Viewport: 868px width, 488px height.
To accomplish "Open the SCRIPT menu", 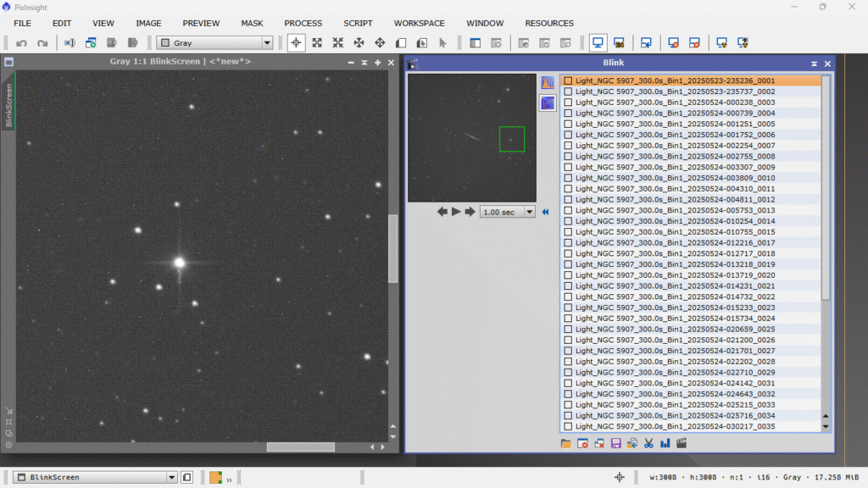I will (x=358, y=23).
